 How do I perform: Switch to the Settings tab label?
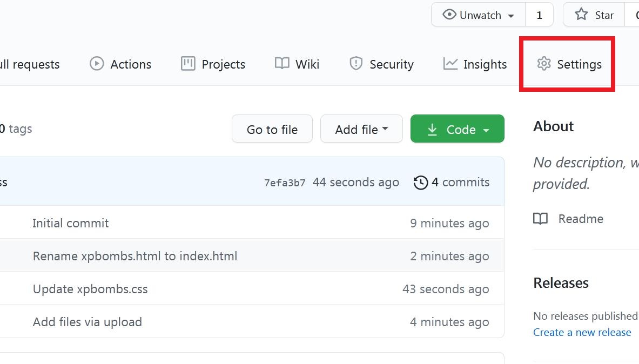coord(579,64)
